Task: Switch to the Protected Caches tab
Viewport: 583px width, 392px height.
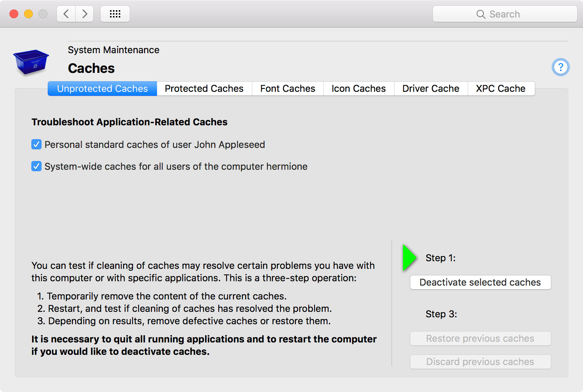Action: pyautogui.click(x=204, y=89)
